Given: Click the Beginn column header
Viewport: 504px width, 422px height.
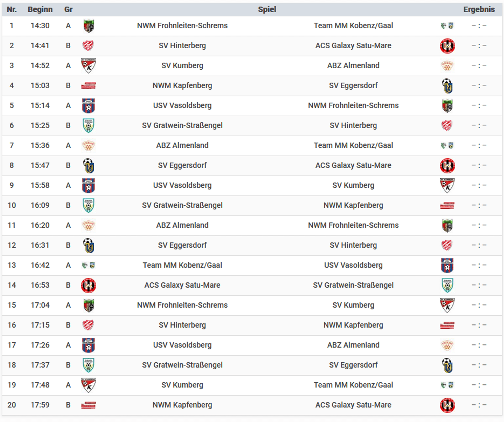Looking at the screenshot, I should pos(40,9).
